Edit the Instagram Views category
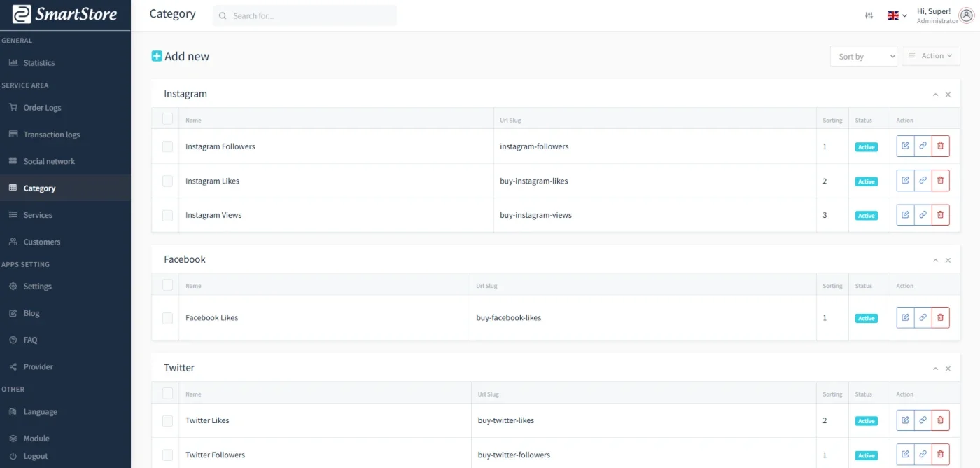 tap(905, 214)
